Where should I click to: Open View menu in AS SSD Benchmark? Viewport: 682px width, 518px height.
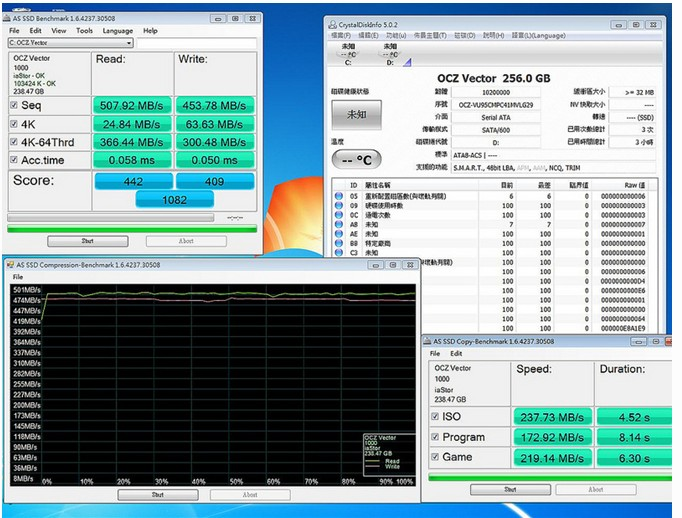pos(58,30)
